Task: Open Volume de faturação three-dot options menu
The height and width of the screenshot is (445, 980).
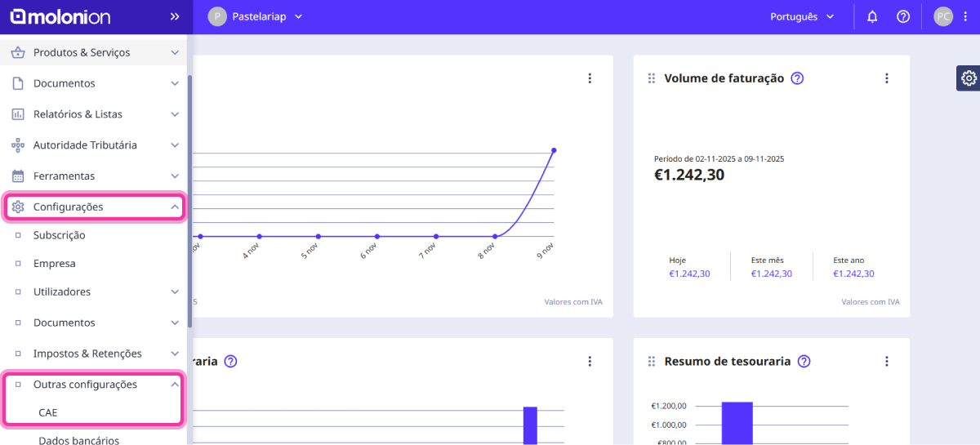Action: click(887, 78)
